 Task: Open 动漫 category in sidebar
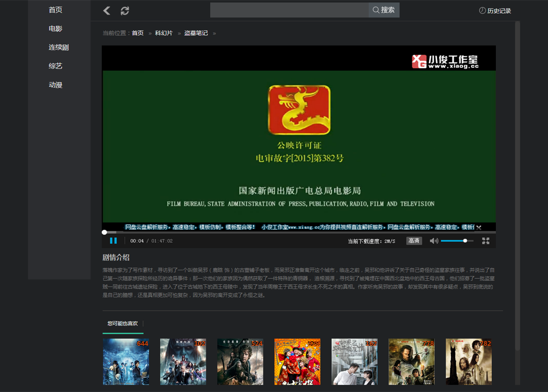(x=55, y=85)
